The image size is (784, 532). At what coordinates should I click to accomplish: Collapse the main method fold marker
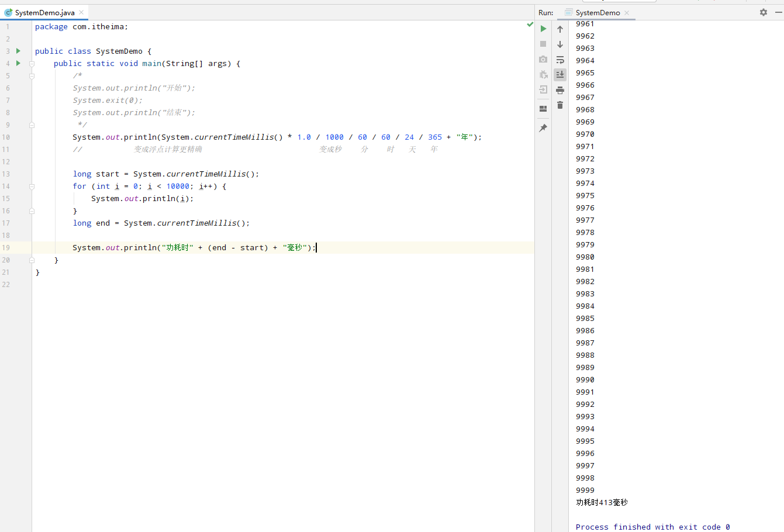coord(32,64)
